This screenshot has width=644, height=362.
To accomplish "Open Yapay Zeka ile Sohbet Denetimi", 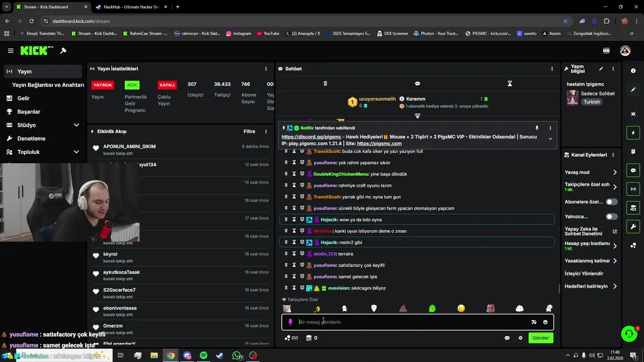I will tap(591, 231).
